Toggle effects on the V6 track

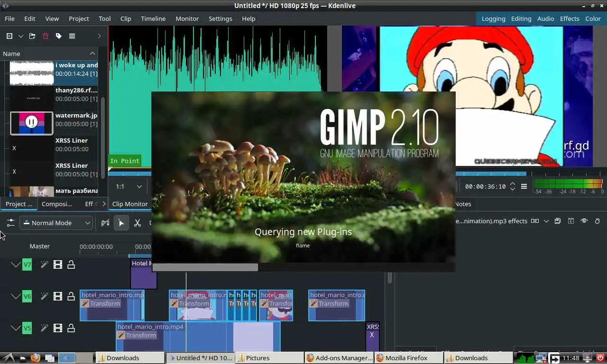44,296
